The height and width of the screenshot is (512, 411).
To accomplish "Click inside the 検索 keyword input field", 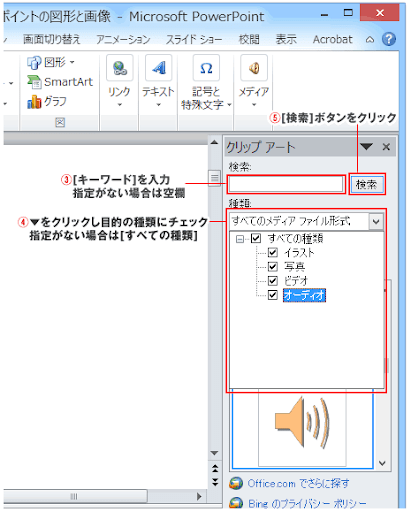I will click(286, 184).
